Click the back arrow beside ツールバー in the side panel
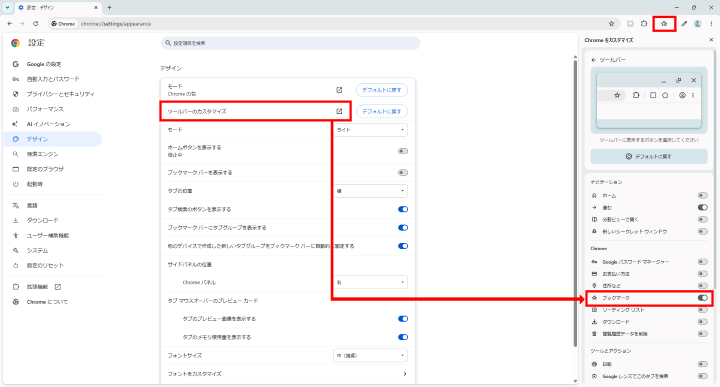 tap(594, 60)
